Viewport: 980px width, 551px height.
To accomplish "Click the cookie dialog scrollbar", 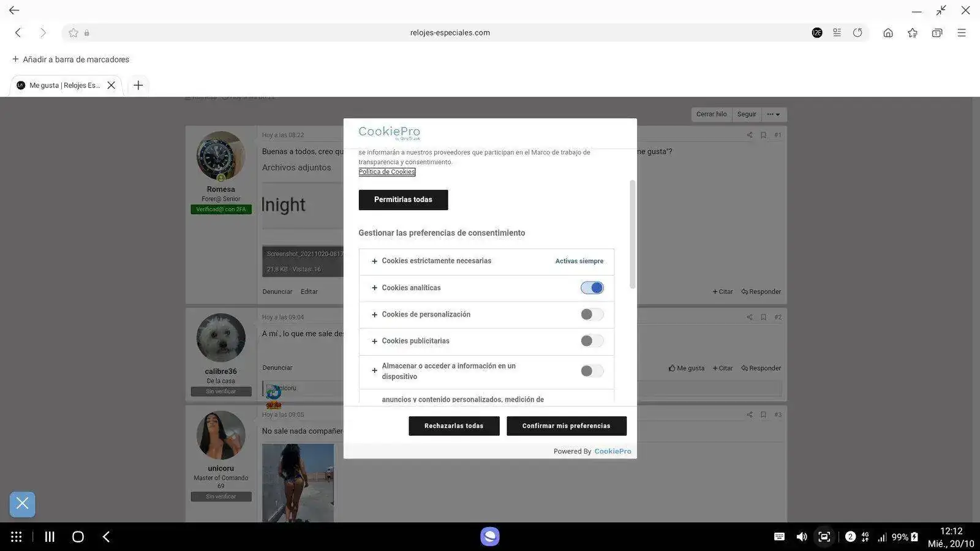I will pos(633,234).
